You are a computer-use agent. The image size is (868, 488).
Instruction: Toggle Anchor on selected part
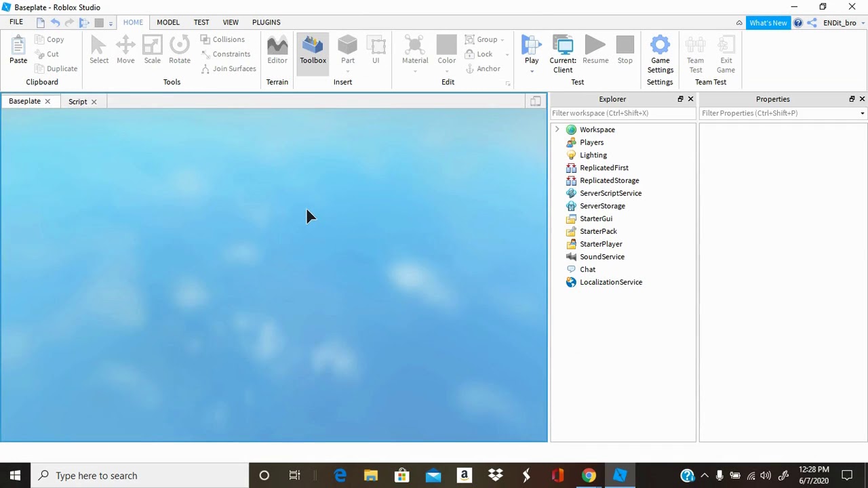pos(483,68)
